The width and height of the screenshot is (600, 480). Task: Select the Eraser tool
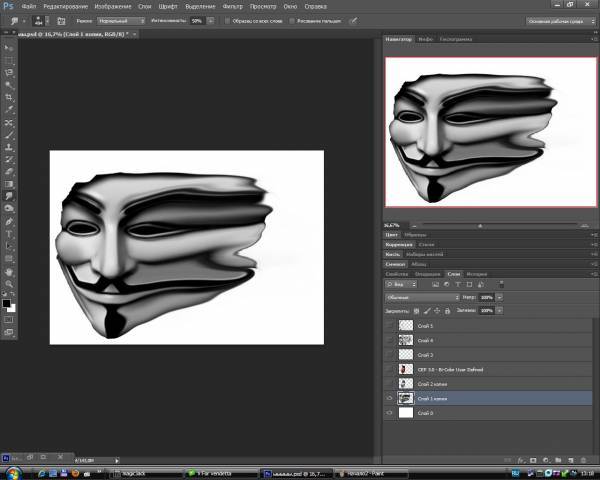click(9, 171)
